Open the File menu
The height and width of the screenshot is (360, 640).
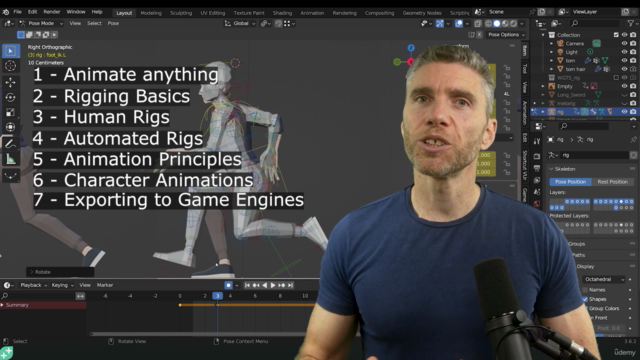point(18,12)
